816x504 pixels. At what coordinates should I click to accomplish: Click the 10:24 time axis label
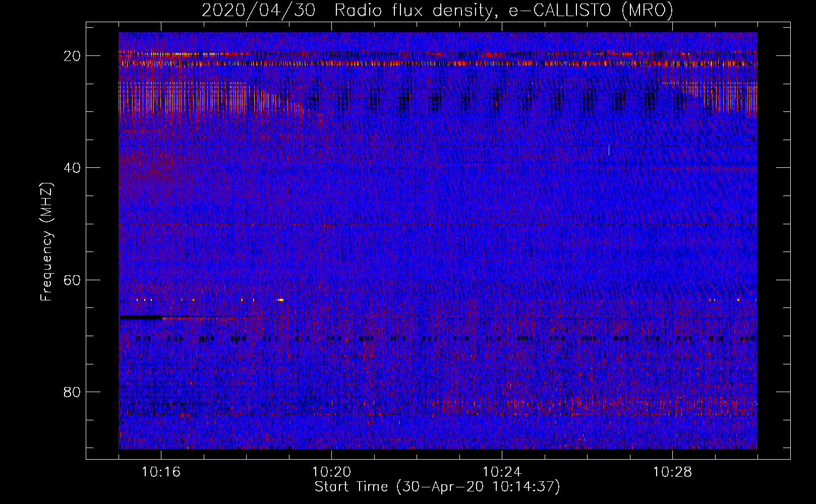pyautogui.click(x=502, y=472)
